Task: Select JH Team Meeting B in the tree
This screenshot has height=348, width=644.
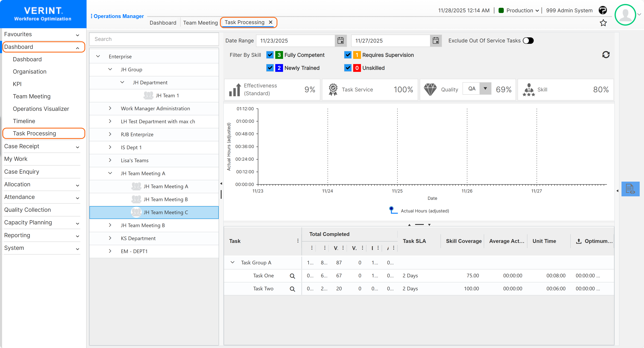Action: click(166, 199)
